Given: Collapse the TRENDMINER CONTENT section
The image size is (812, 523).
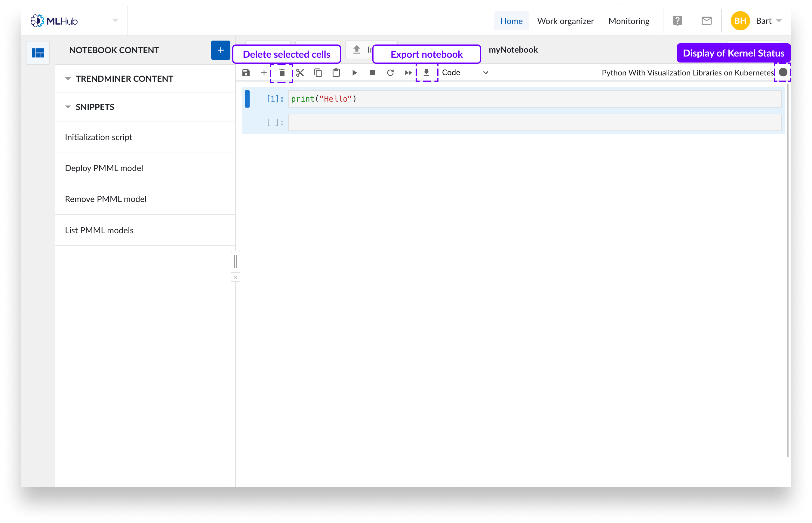Looking at the screenshot, I should pos(68,79).
